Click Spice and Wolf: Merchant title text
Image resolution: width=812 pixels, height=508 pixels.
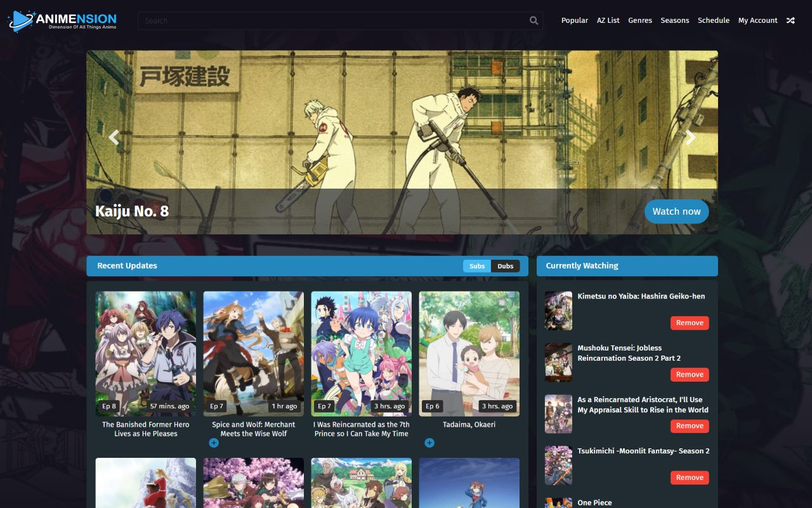click(x=254, y=429)
